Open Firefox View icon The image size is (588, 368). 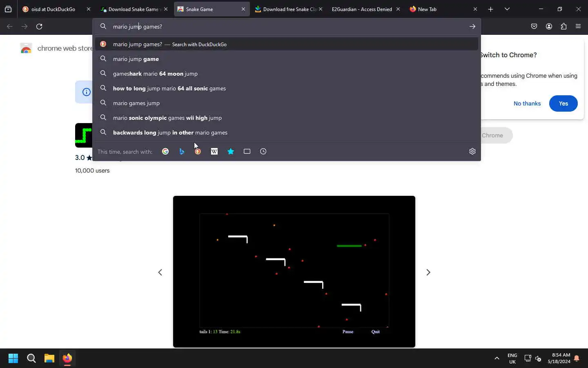pyautogui.click(x=8, y=9)
